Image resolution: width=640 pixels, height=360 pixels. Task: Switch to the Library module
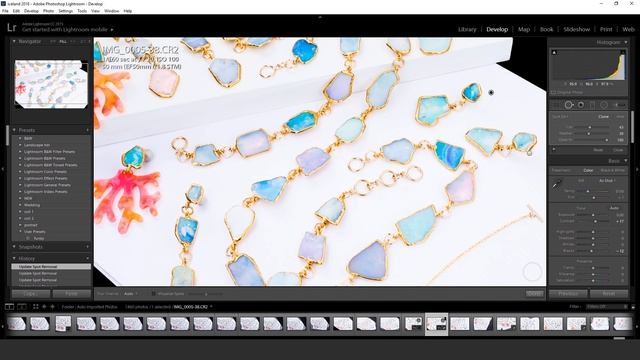click(467, 29)
